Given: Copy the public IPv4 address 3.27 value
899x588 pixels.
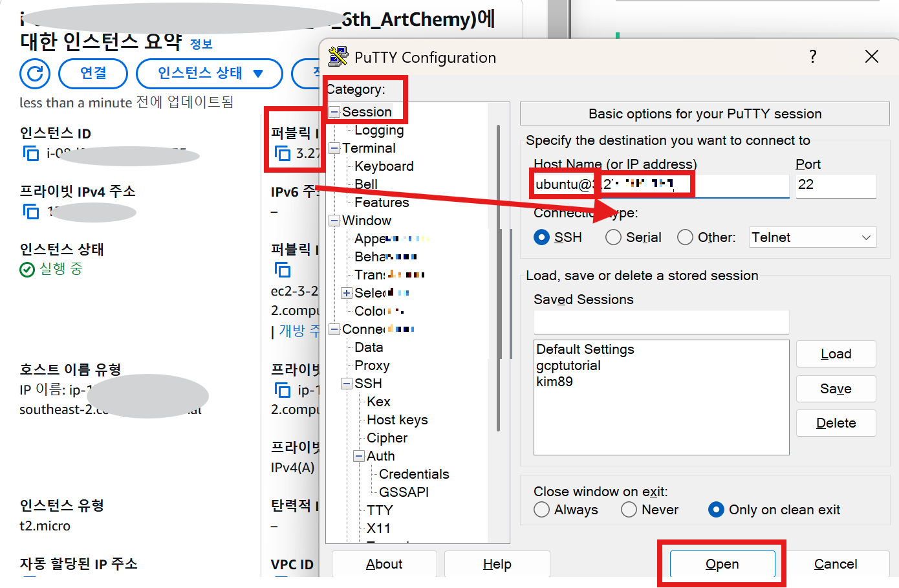Looking at the screenshot, I should click(283, 153).
